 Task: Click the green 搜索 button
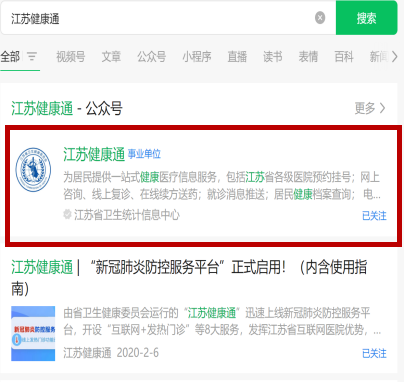point(366,18)
